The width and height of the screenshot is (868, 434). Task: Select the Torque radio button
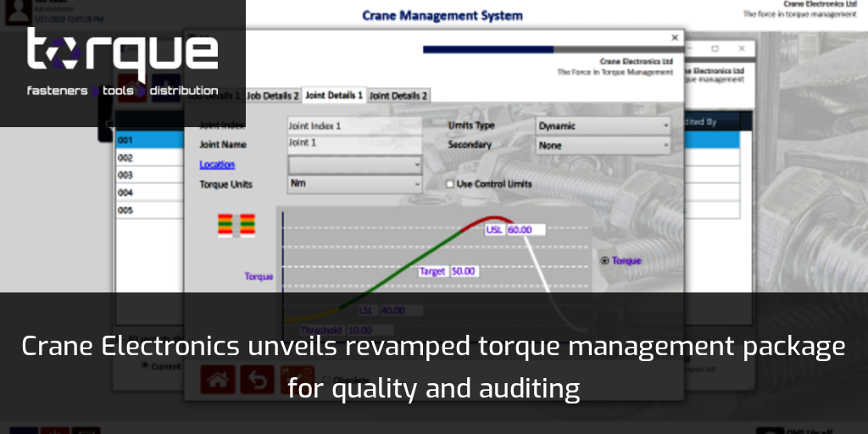coord(604,261)
